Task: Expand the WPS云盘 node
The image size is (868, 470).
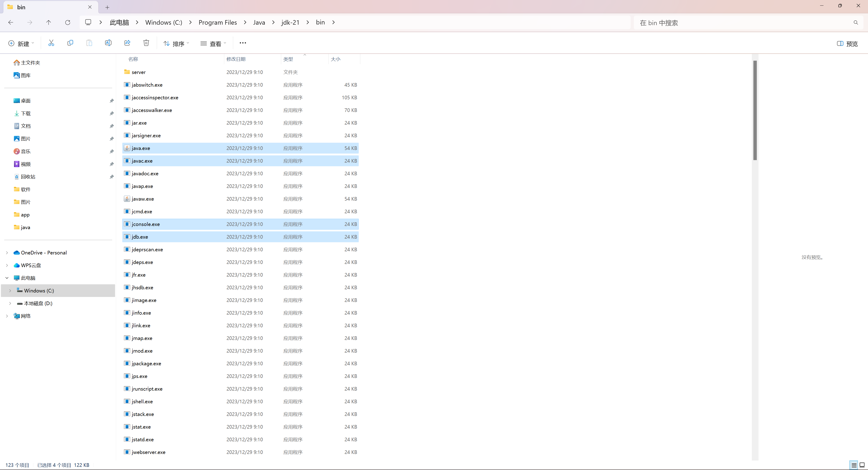Action: tap(7, 265)
